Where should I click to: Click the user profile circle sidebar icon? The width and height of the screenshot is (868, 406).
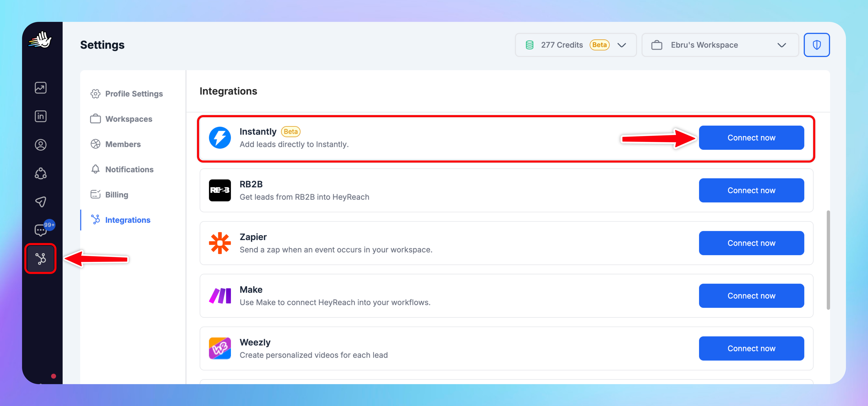[x=40, y=145]
